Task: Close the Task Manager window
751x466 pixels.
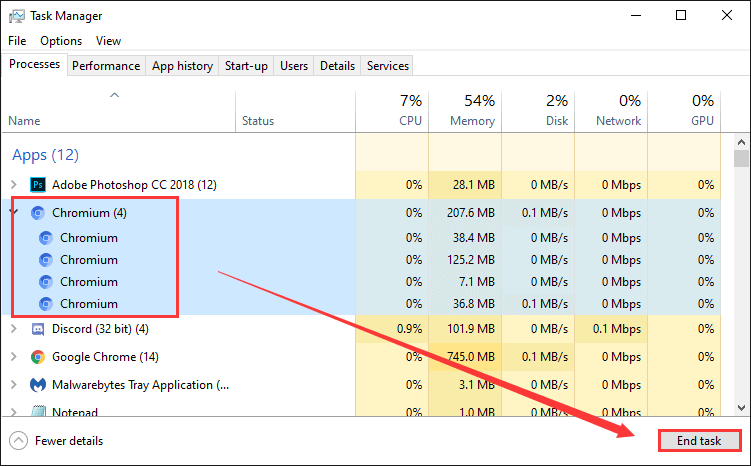Action: point(727,15)
